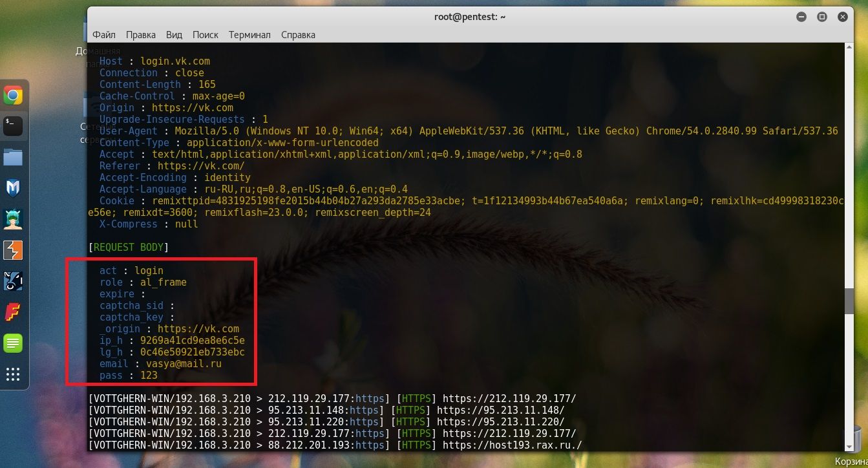Select the Connection : close line
Viewport: 868px width, 468px height.
click(152, 73)
